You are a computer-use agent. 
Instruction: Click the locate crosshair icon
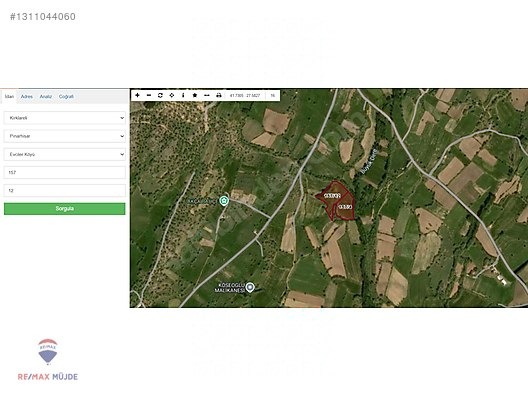(172, 95)
